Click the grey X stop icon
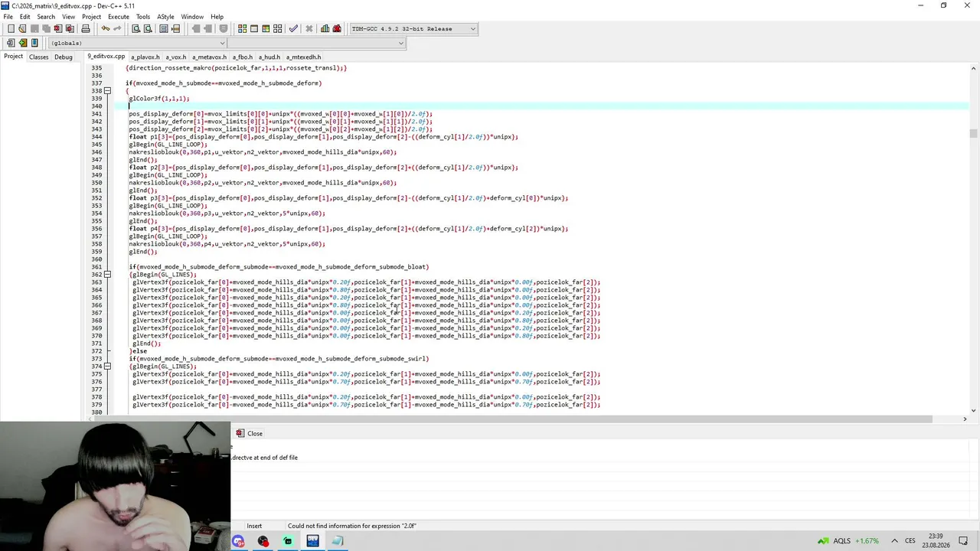Viewport: 980px width, 551px height. tap(309, 29)
